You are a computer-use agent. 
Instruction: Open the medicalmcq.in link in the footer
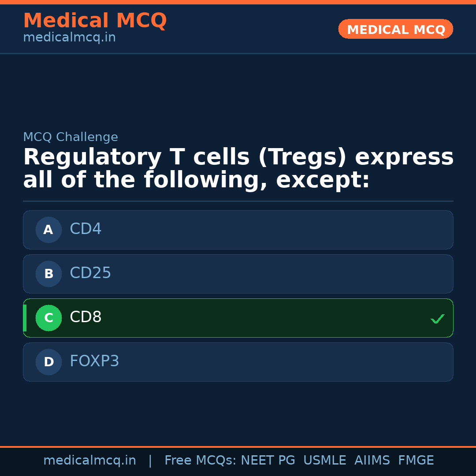click(x=89, y=461)
